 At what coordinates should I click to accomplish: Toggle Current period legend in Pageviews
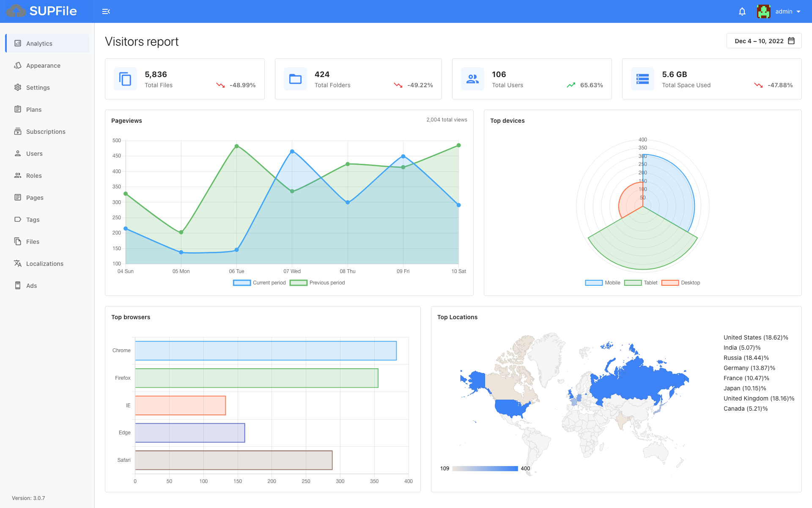pyautogui.click(x=260, y=283)
